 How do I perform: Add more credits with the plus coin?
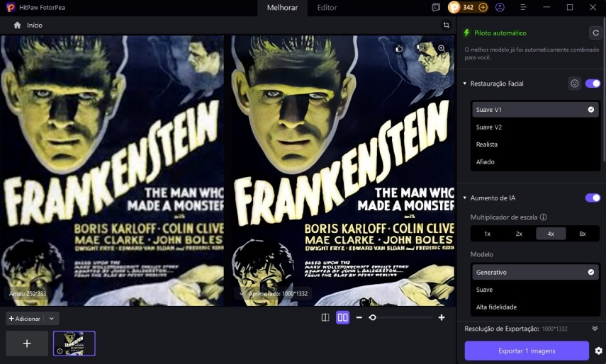(x=483, y=7)
